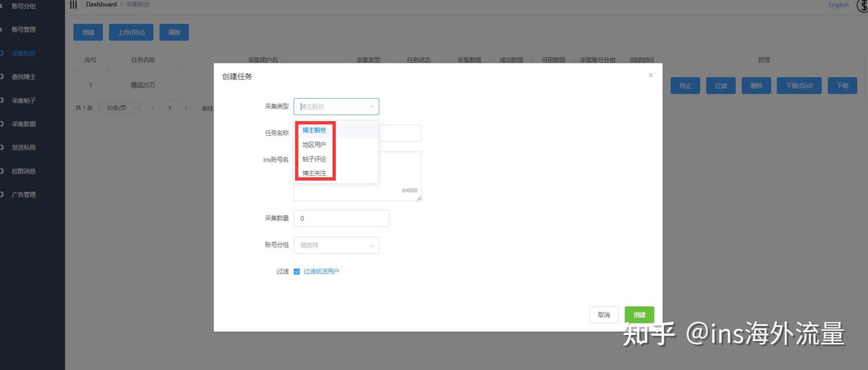This screenshot has height=370, width=868.
Task: Select 博主粉丝 option in dropdown list
Action: click(x=336, y=130)
